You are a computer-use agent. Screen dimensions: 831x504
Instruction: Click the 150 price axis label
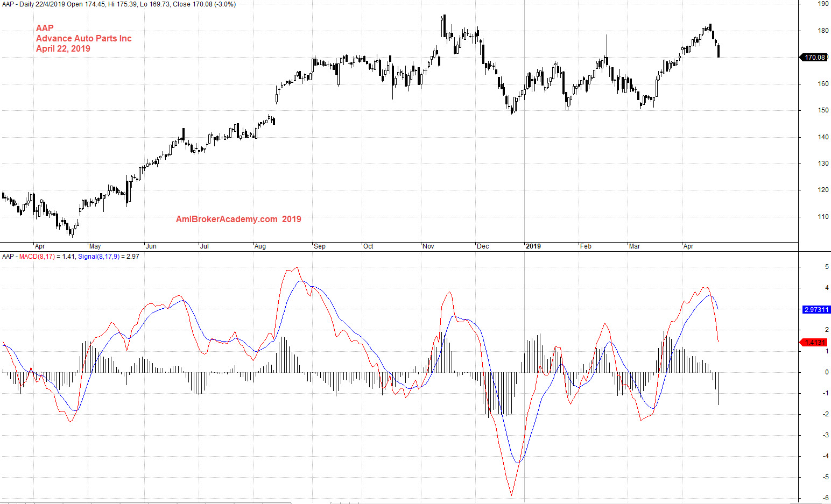pos(823,110)
